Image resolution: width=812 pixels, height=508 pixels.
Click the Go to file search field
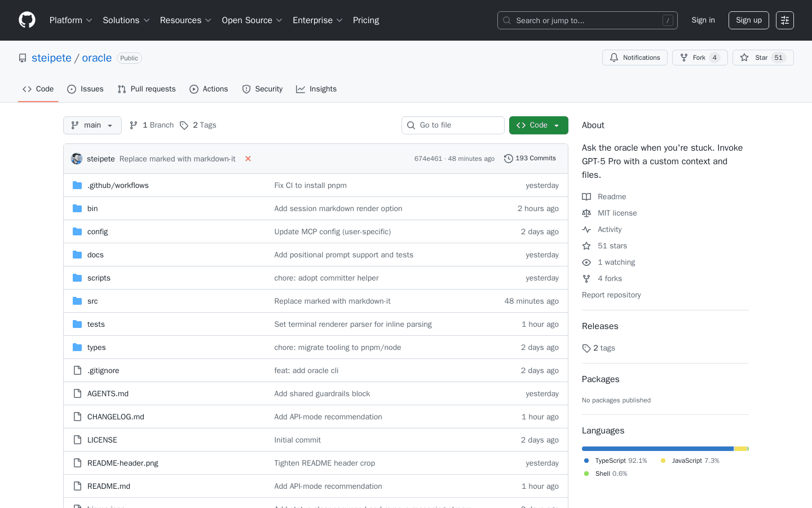pyautogui.click(x=453, y=125)
